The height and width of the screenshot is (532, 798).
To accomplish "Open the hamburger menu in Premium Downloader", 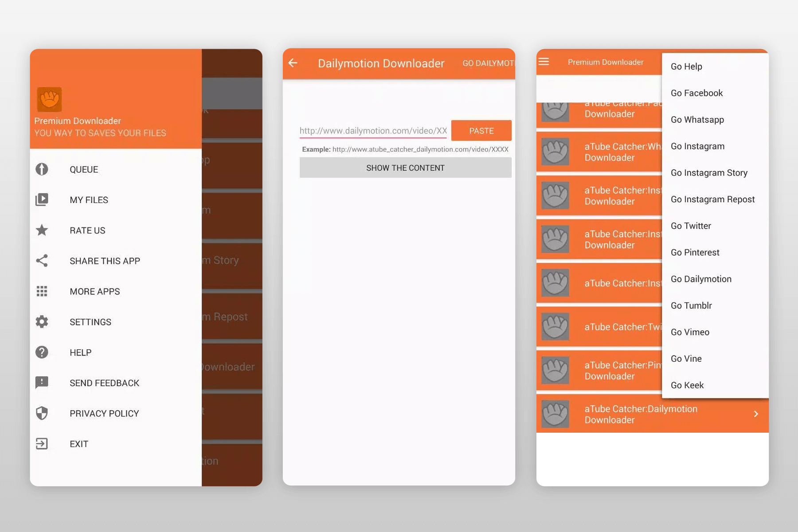I will click(x=544, y=62).
